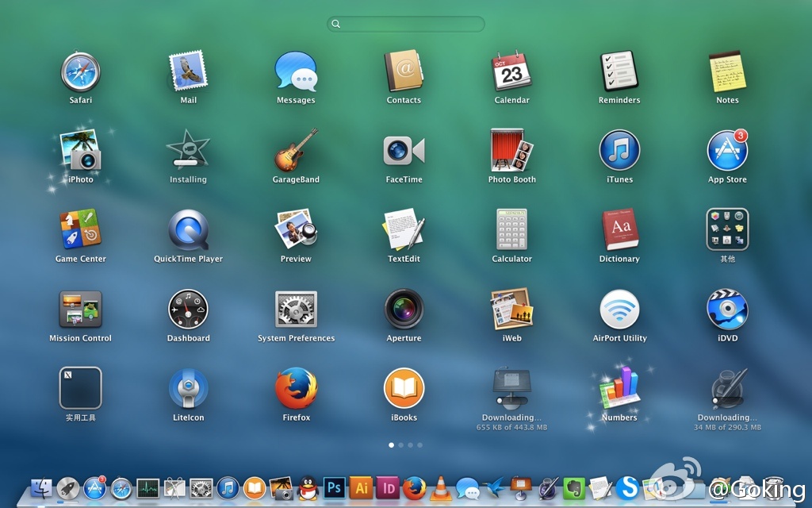The image size is (812, 508).
Task: Open the 实用工具 folder
Action: tap(80, 387)
